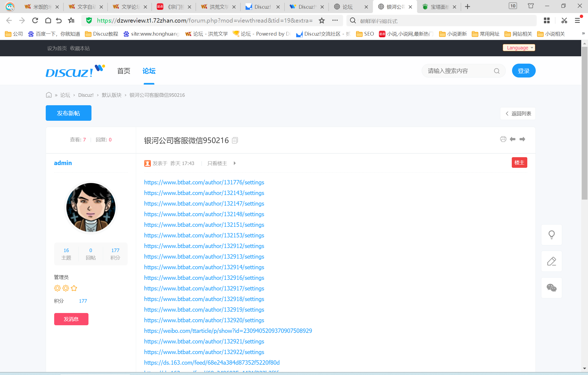Click the 发布新帖 button
This screenshot has width=588, height=375.
tap(68, 113)
